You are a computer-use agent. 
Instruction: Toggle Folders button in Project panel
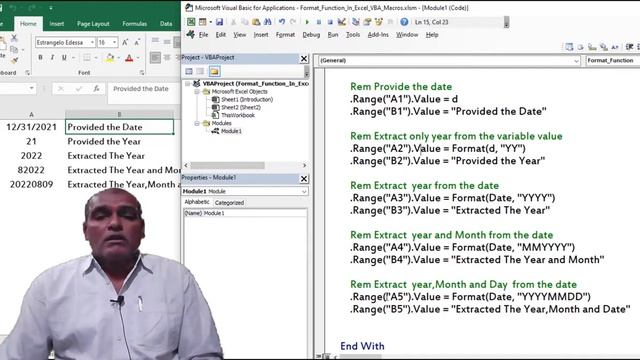214,71
